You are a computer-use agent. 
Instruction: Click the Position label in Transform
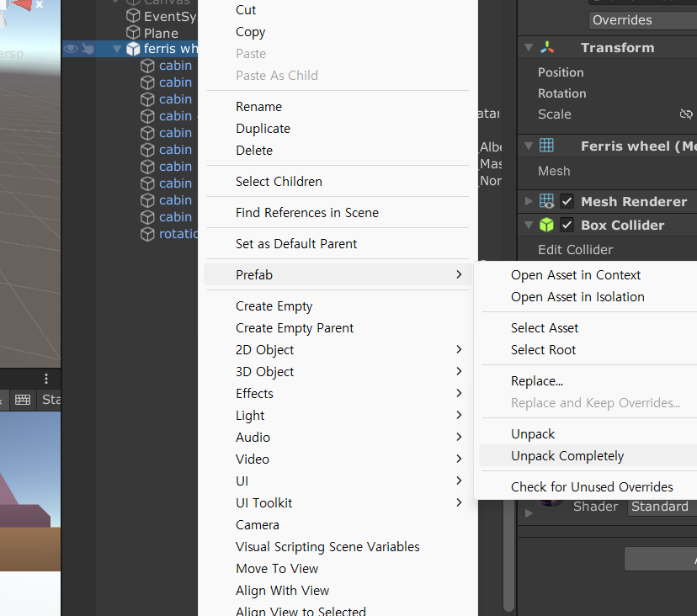561,72
